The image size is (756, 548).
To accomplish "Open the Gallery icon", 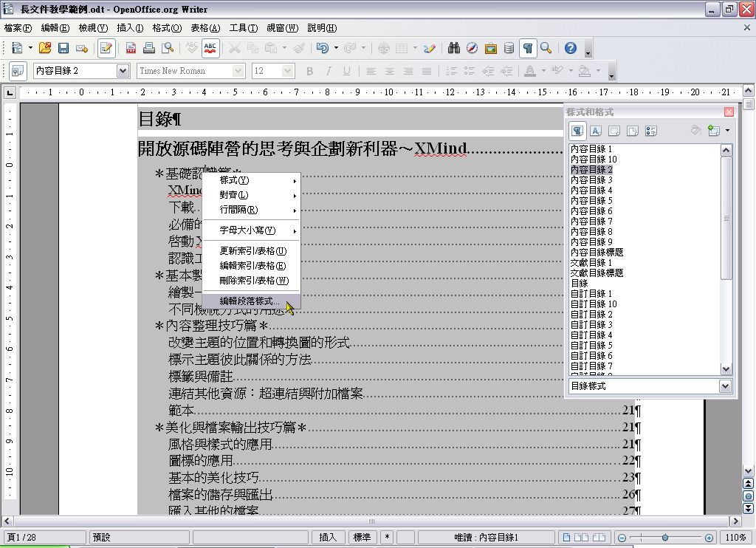I will (x=490, y=48).
